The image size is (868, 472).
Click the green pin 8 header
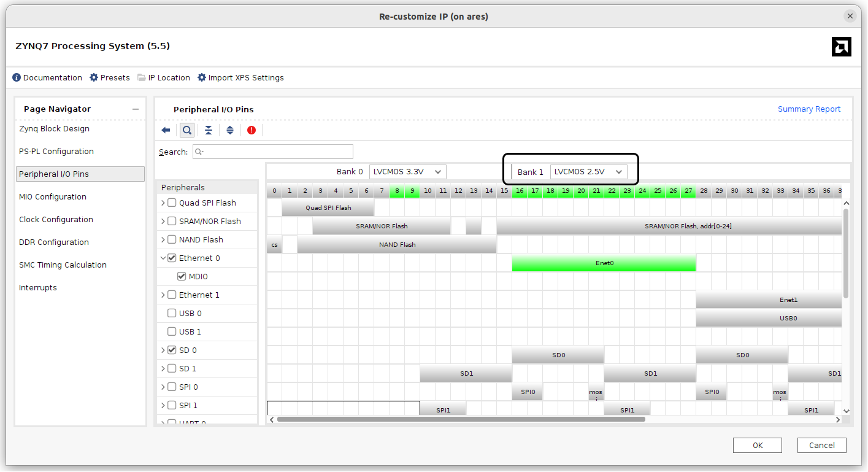click(x=397, y=191)
